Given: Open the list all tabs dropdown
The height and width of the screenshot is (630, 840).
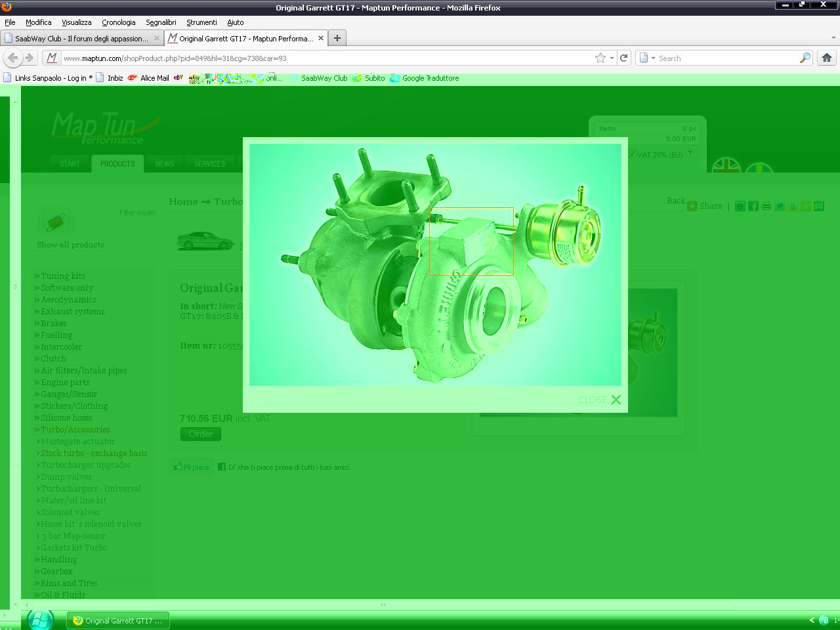Looking at the screenshot, I should tap(833, 38).
